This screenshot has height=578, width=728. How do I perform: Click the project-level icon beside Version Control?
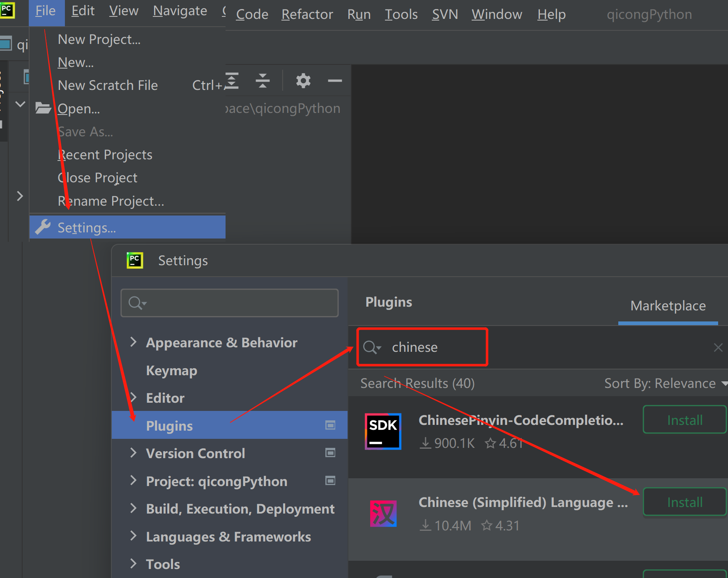330,453
